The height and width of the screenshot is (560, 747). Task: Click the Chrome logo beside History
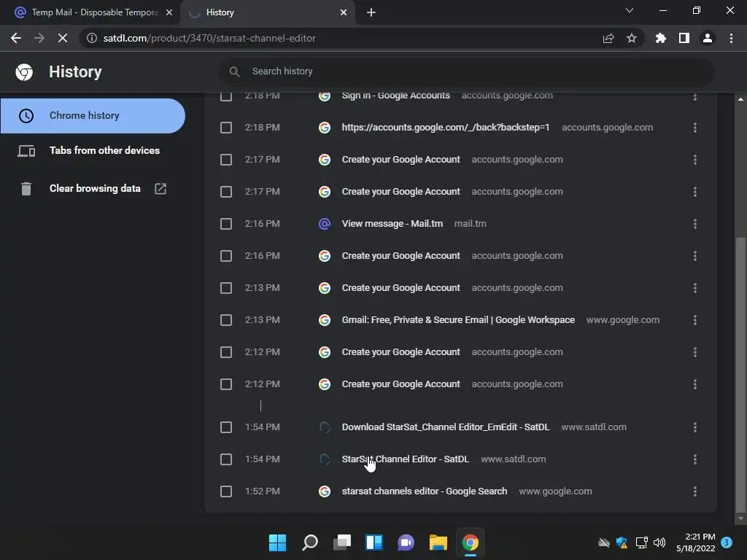[x=24, y=72]
